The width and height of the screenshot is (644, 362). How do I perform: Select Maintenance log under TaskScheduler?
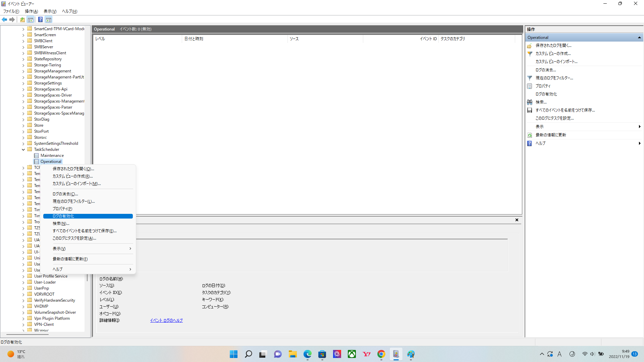(x=52, y=156)
